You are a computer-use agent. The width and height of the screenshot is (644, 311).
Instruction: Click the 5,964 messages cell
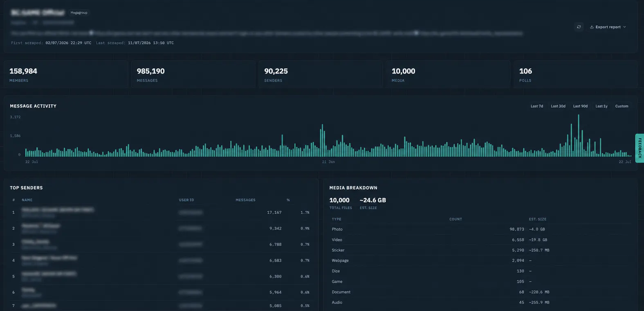pyautogui.click(x=275, y=292)
